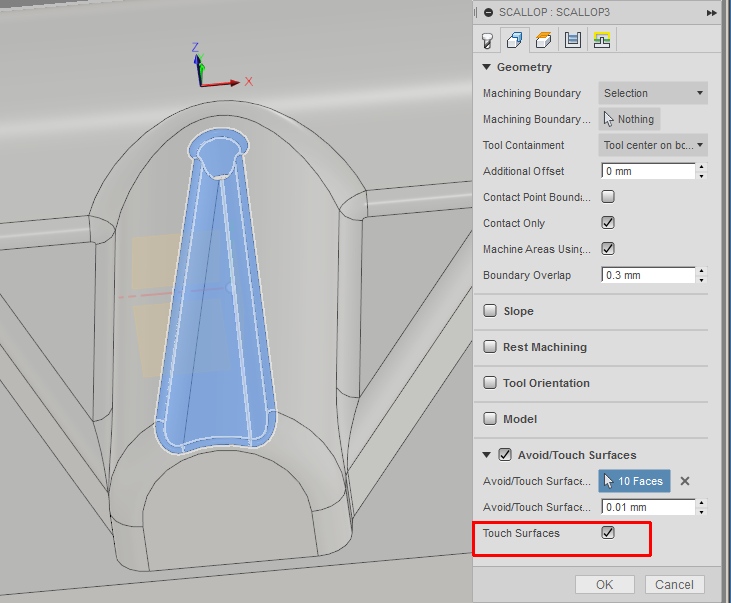Click the Boundary Overlap label
This screenshot has width=731, height=603.
[527, 275]
